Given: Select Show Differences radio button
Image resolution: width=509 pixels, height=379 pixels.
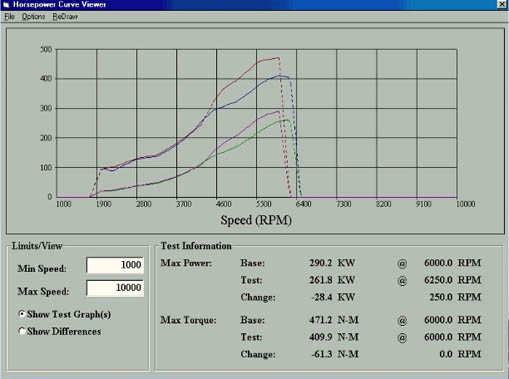Looking at the screenshot, I should click(60, 331).
